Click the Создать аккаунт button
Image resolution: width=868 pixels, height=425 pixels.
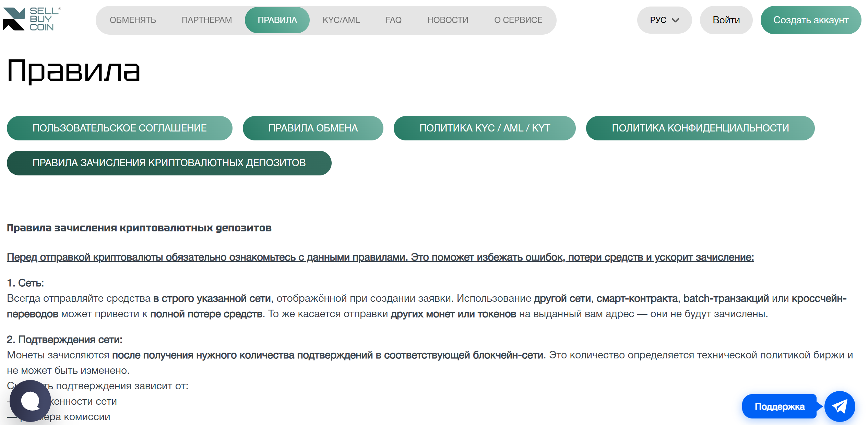coord(811,20)
